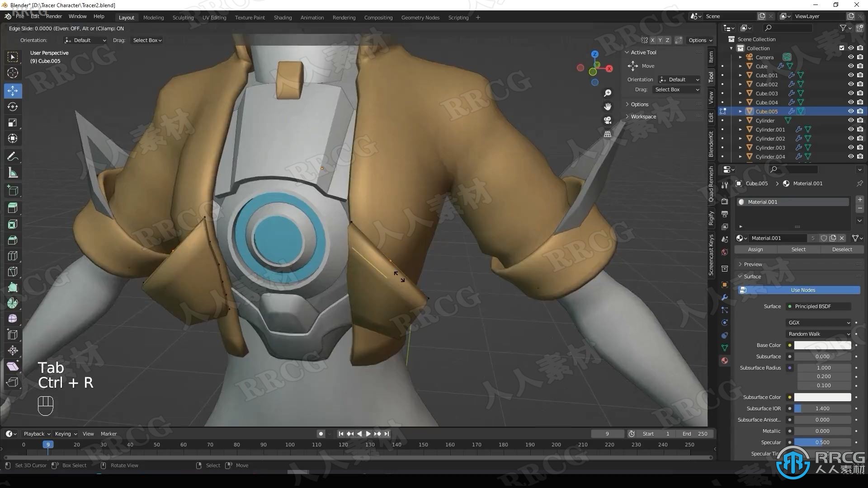Click the Principled BSDF surface button

tap(819, 306)
